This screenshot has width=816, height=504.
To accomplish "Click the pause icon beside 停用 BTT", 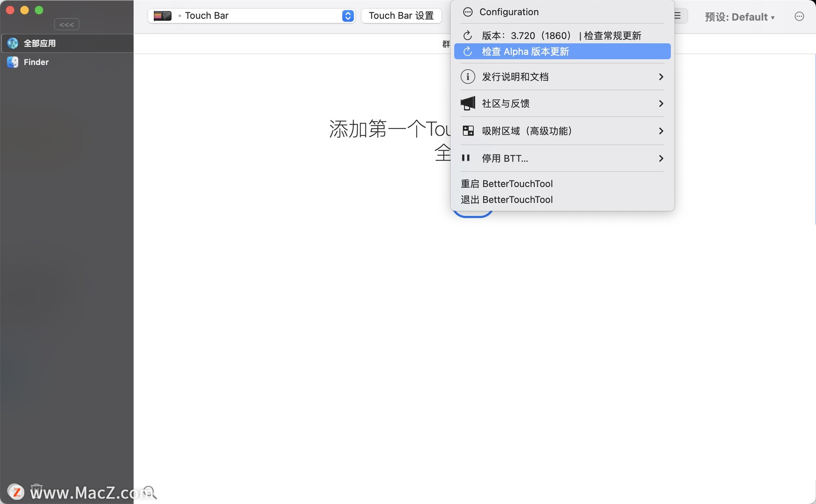I will coord(466,158).
